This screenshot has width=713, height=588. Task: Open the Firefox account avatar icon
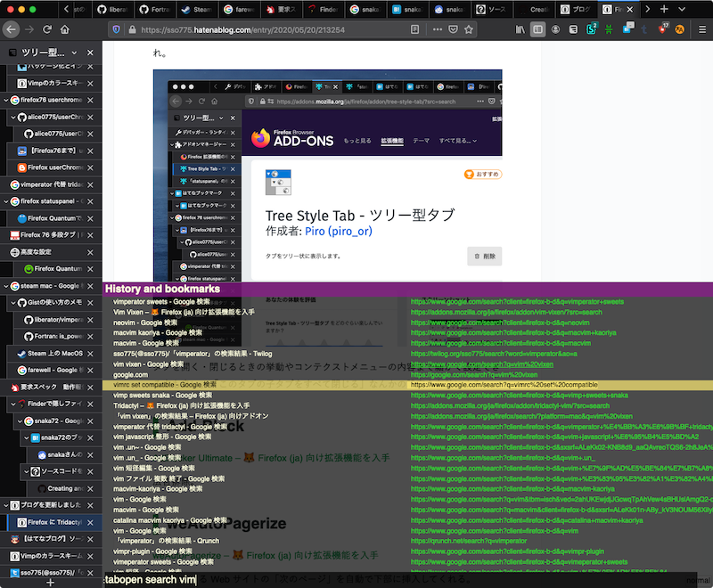pos(555,29)
